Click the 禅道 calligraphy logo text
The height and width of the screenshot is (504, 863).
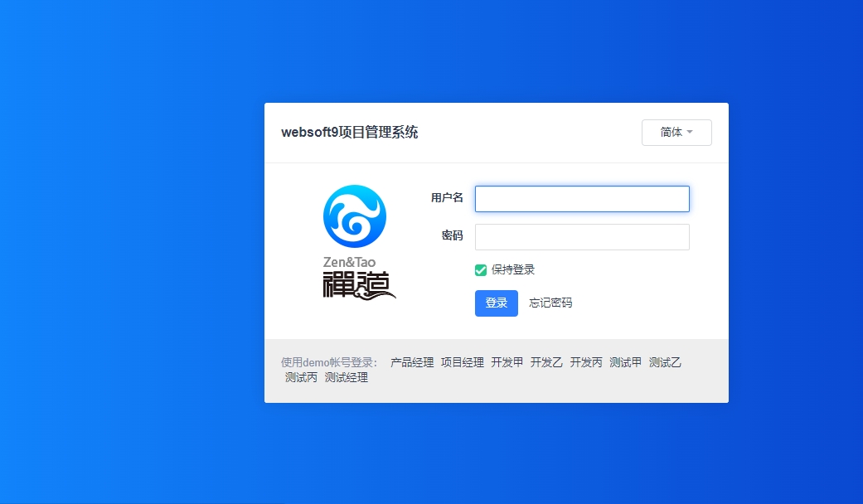pos(358,284)
